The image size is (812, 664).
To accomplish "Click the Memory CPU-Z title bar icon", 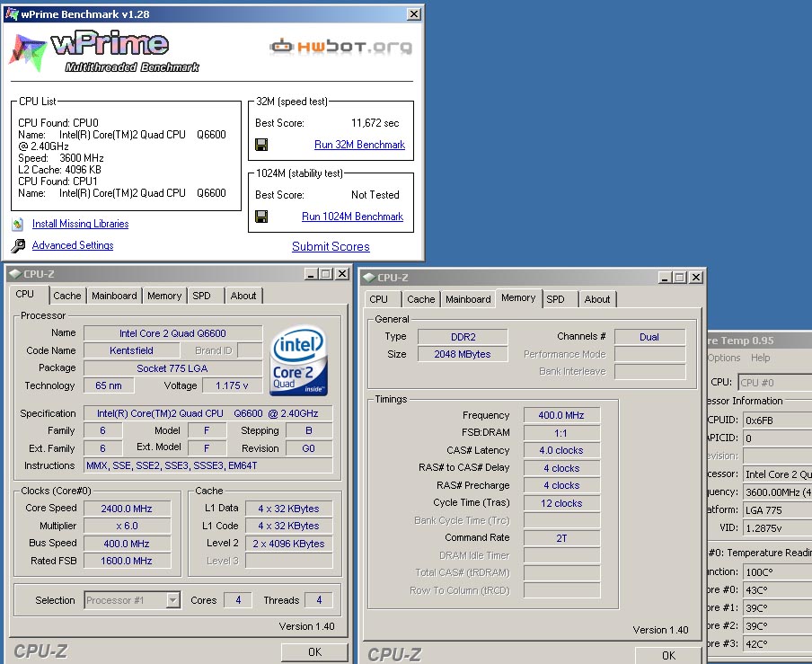I will pos(368,278).
